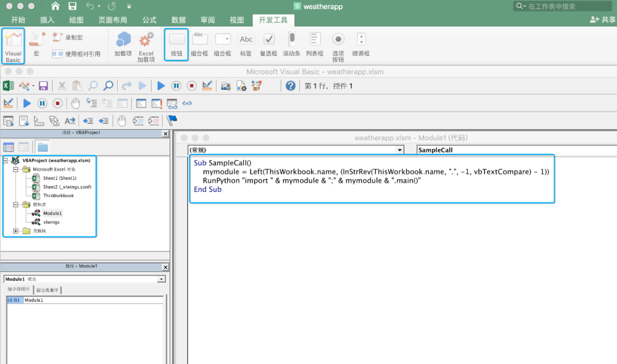Screen dimensions: 617x364
Task: Switch to the 数据 ribbon tab
Action: click(178, 20)
